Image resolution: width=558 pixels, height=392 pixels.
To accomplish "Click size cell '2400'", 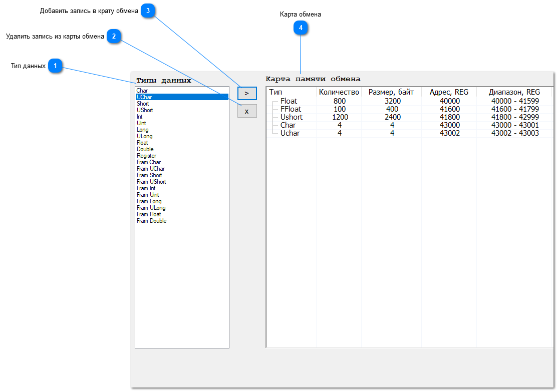I will [x=393, y=117].
